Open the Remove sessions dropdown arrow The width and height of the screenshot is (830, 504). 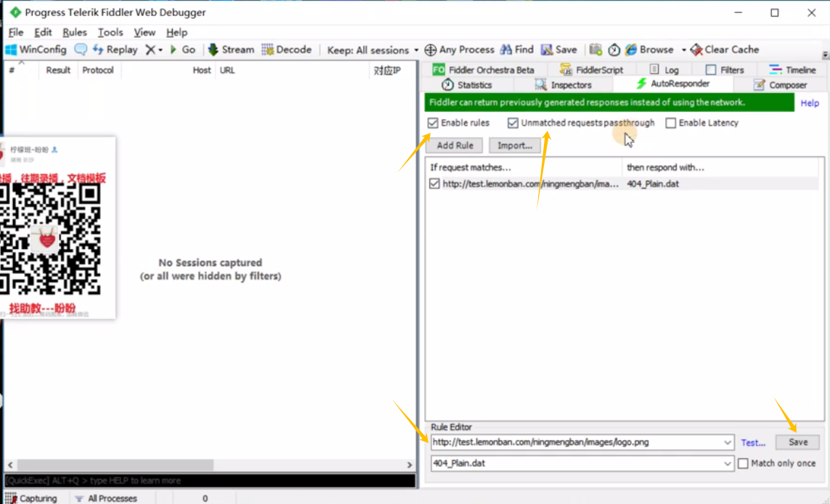pyautogui.click(x=160, y=50)
